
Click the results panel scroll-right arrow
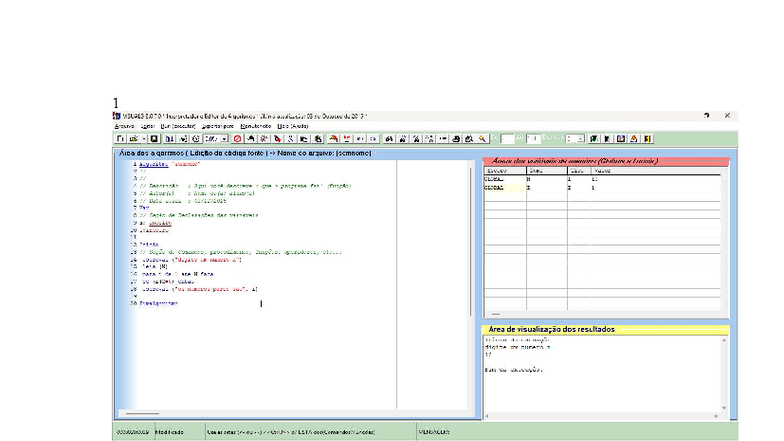pyautogui.click(x=716, y=416)
